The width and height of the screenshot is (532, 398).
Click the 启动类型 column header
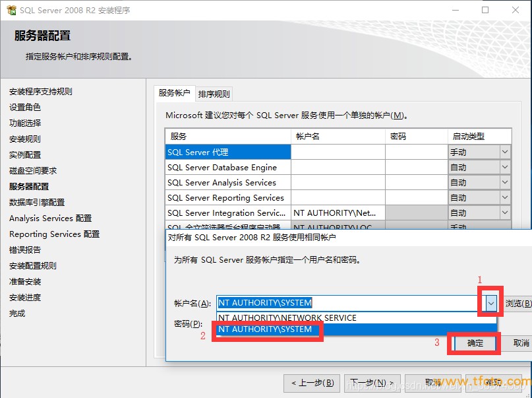tap(479, 136)
